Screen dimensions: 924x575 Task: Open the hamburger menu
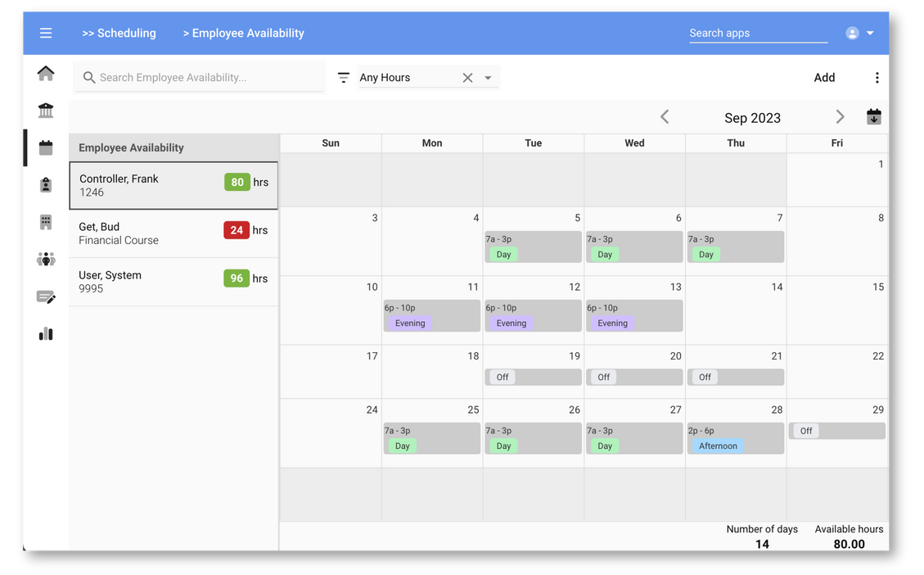[x=46, y=33]
